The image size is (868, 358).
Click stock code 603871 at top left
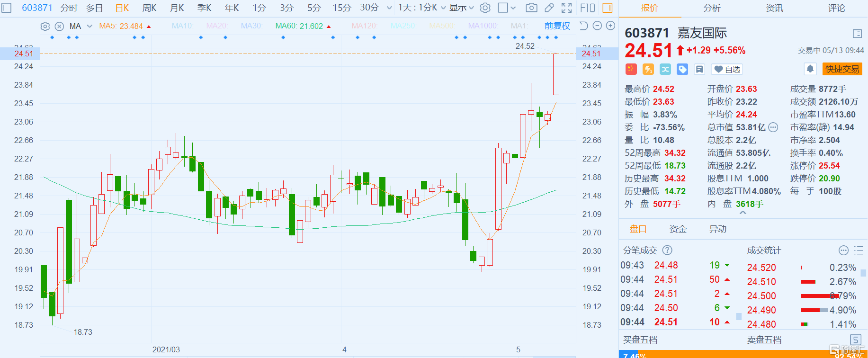[x=37, y=8]
